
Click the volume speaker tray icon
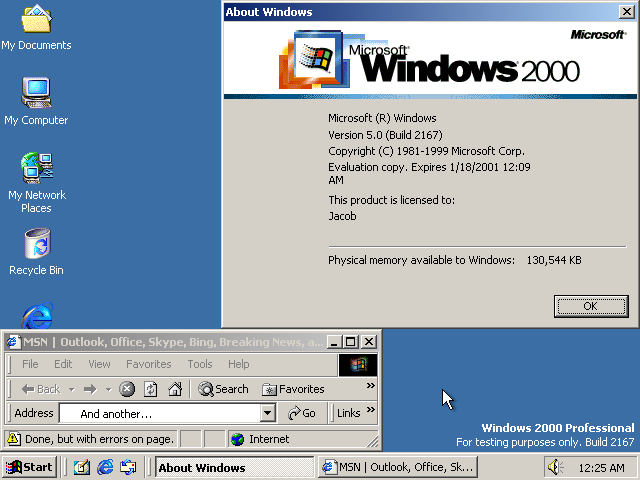(555, 467)
